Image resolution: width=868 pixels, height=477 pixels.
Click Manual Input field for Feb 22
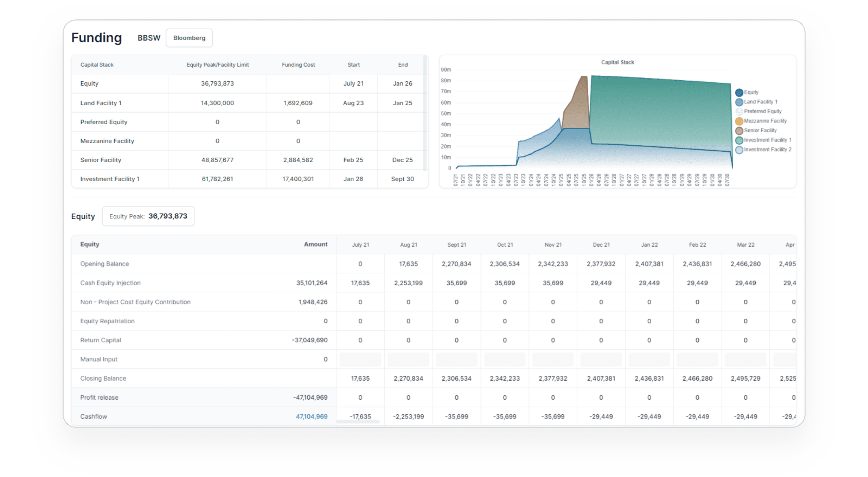pyautogui.click(x=698, y=359)
